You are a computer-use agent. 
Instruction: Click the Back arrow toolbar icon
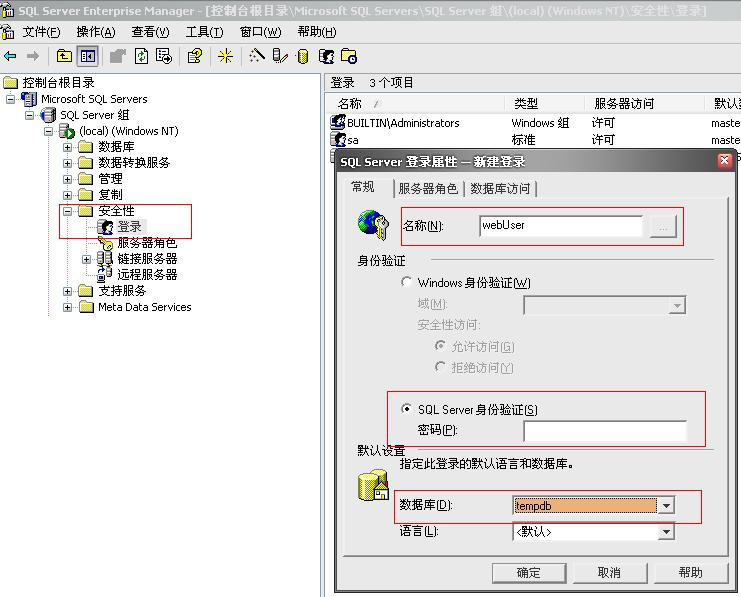click(10, 56)
